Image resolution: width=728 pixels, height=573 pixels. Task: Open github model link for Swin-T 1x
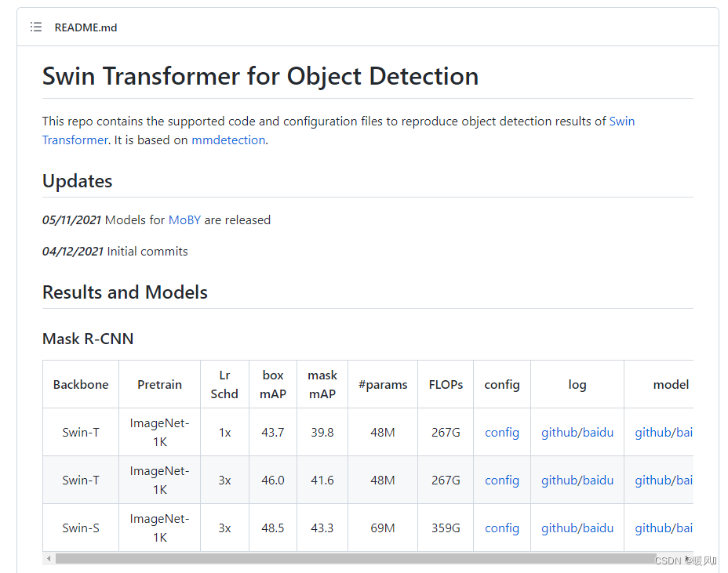653,433
